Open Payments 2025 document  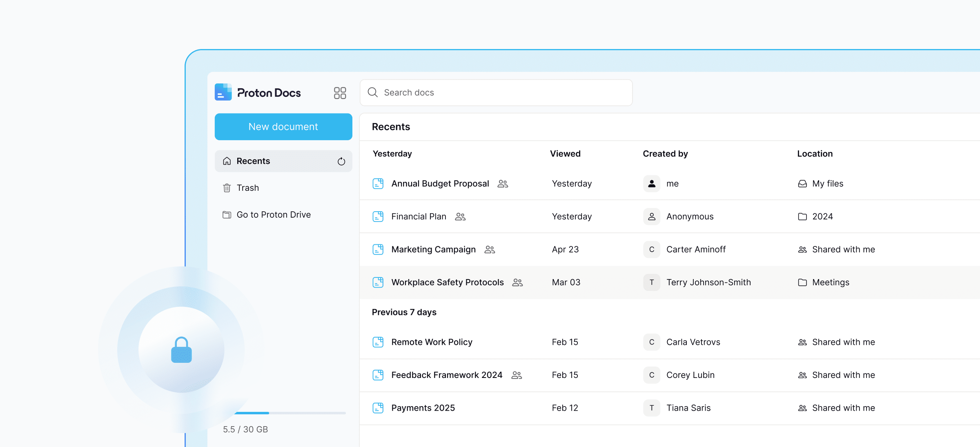423,408
